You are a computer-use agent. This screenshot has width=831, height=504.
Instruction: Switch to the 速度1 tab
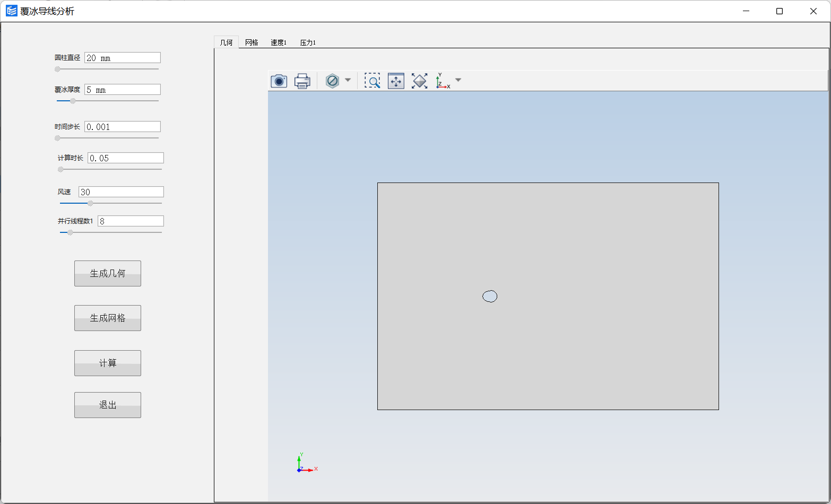click(279, 42)
